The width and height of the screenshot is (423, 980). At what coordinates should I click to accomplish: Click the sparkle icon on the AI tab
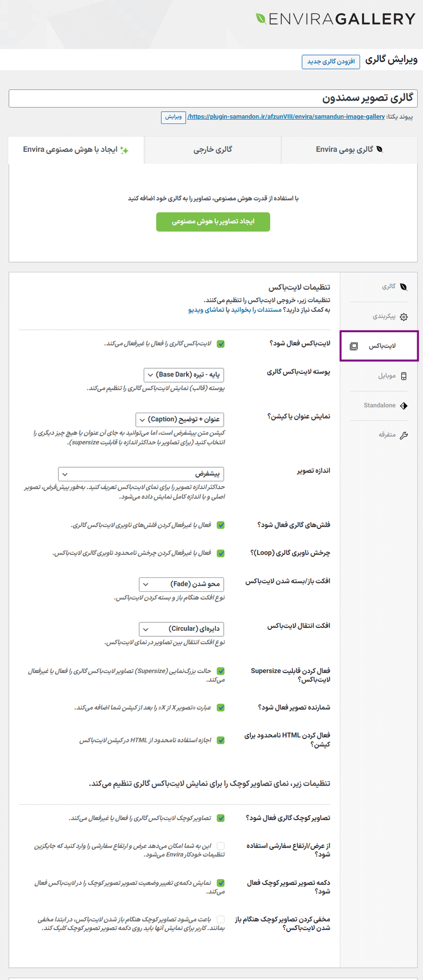tap(124, 150)
